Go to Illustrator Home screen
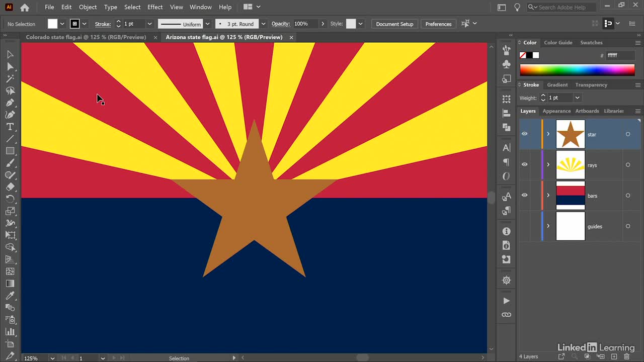The width and height of the screenshot is (644, 362). click(x=24, y=7)
